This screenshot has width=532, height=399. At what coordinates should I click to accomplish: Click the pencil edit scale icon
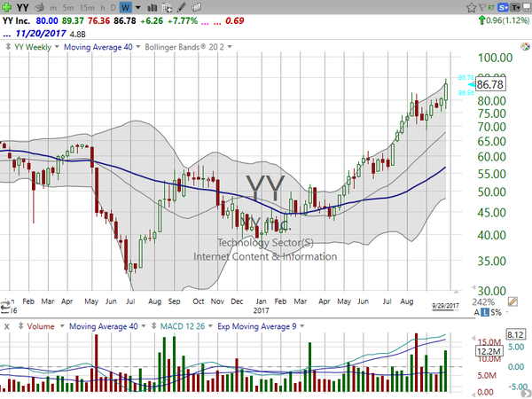point(512,301)
